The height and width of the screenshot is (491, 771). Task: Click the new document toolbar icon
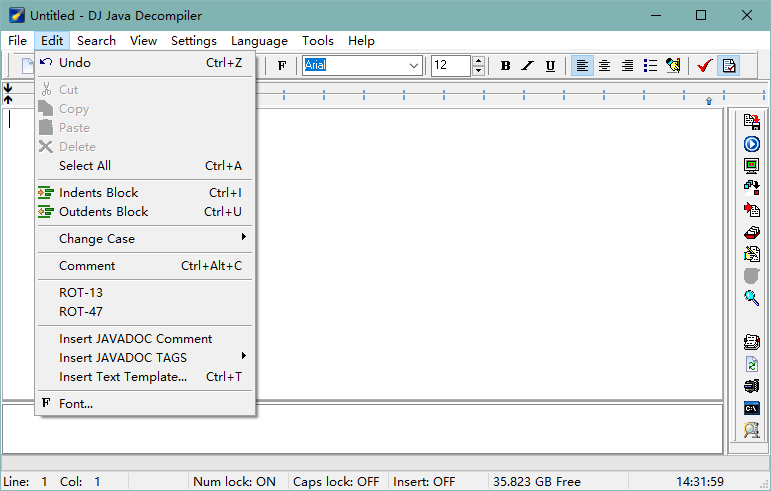(x=27, y=65)
